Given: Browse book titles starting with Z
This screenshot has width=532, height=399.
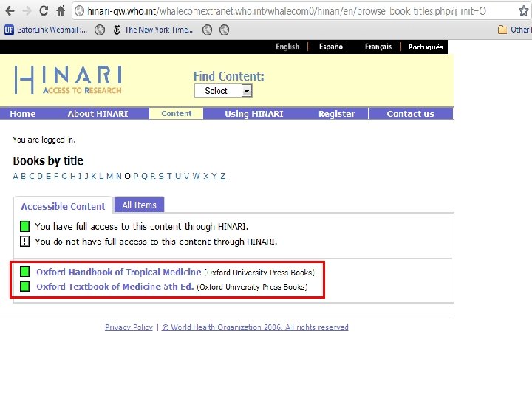Looking at the screenshot, I should coord(222,176).
